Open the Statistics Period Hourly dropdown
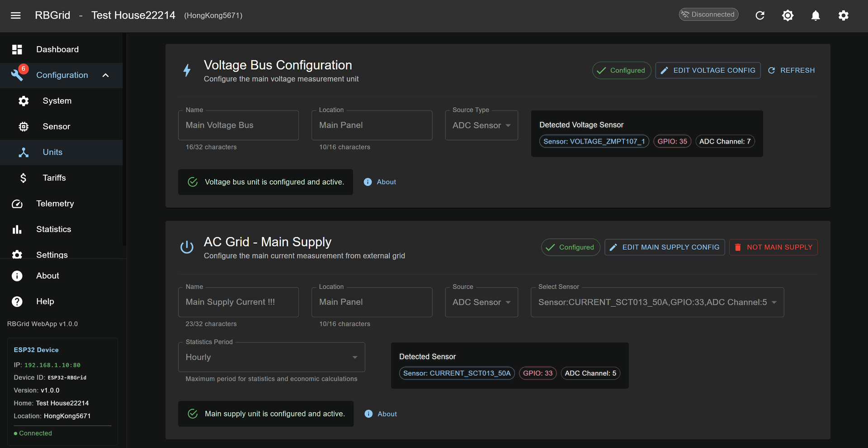The height and width of the screenshot is (448, 868). [271, 357]
